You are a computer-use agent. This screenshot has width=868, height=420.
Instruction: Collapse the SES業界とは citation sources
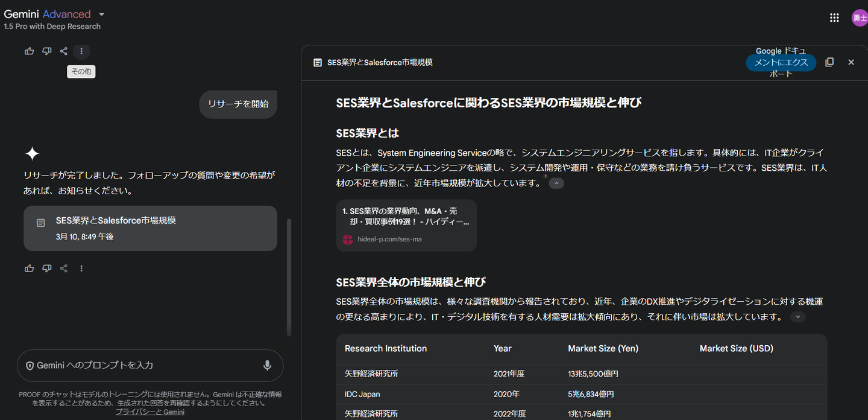[x=556, y=183]
